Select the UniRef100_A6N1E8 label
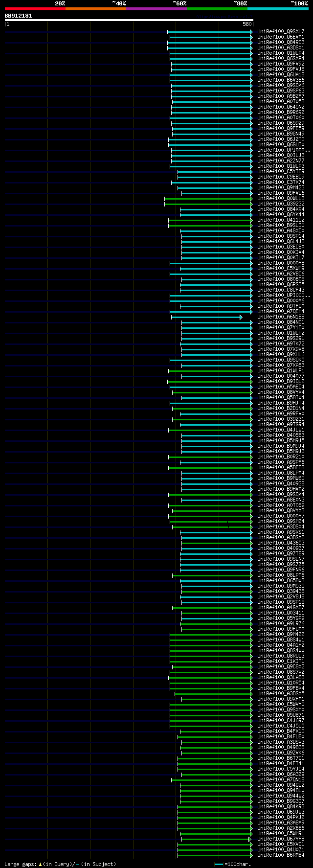The image size is (313, 868). pos(281,317)
